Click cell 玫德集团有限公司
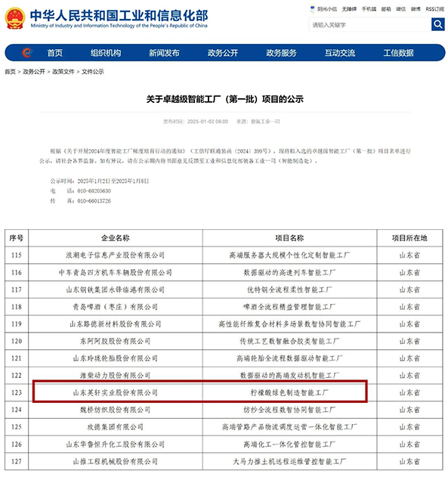The height and width of the screenshot is (477, 448). tap(116, 427)
